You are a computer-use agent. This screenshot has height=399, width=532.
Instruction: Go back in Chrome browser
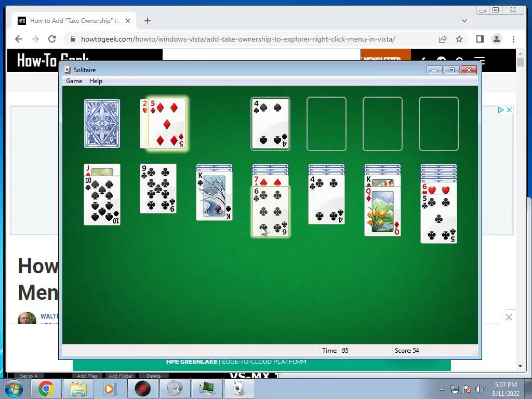(19, 39)
